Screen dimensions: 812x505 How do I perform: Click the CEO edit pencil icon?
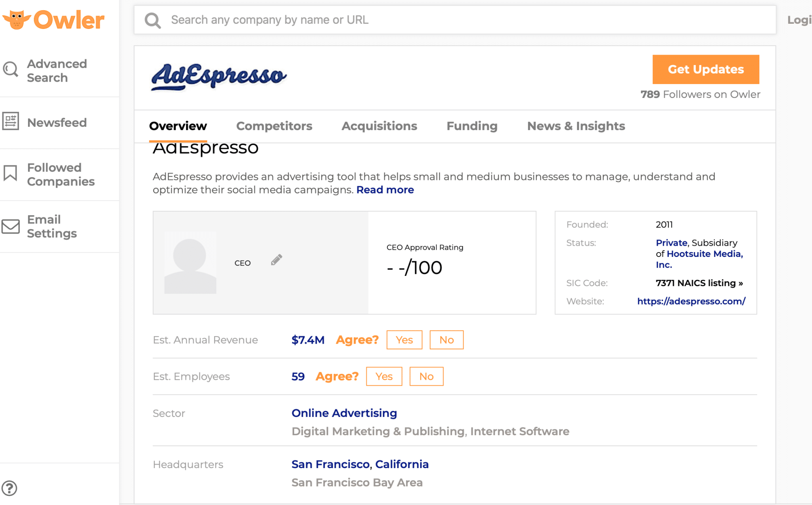click(x=276, y=260)
